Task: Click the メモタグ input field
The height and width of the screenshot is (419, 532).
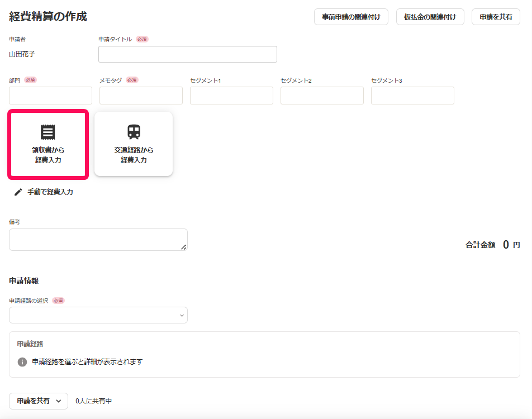Action: 141,96
